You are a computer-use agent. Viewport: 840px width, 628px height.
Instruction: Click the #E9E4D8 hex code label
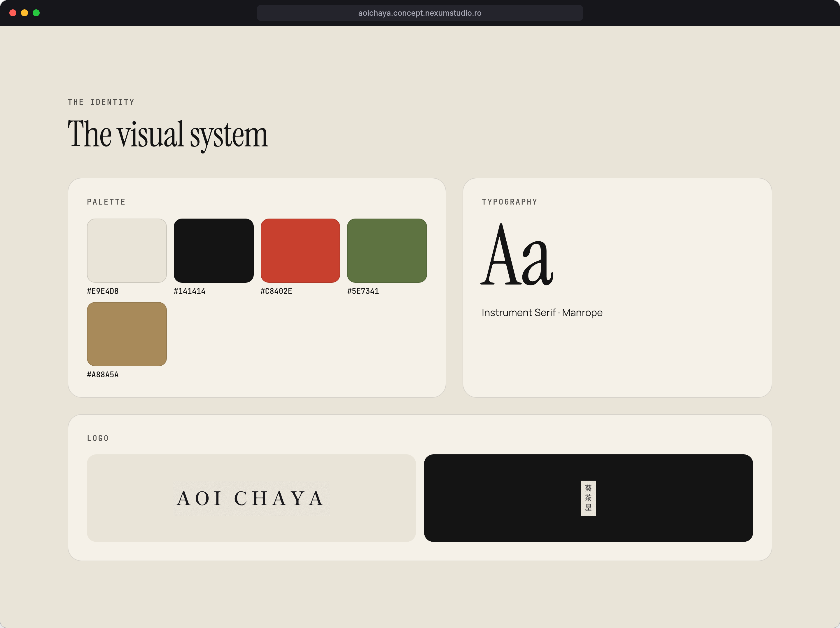point(103,291)
